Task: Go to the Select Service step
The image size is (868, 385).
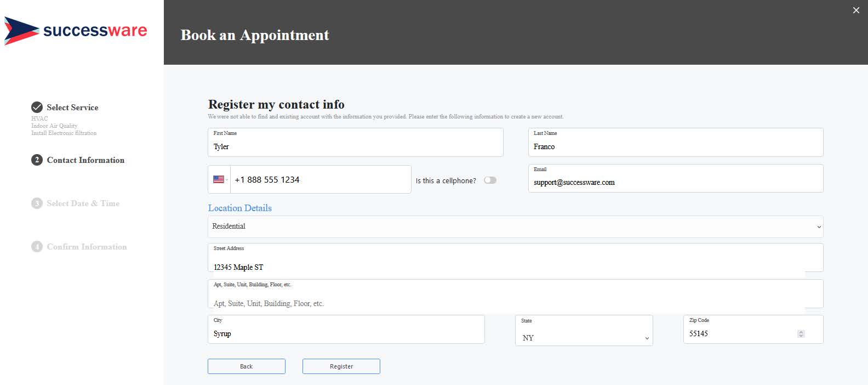Action: pos(72,107)
